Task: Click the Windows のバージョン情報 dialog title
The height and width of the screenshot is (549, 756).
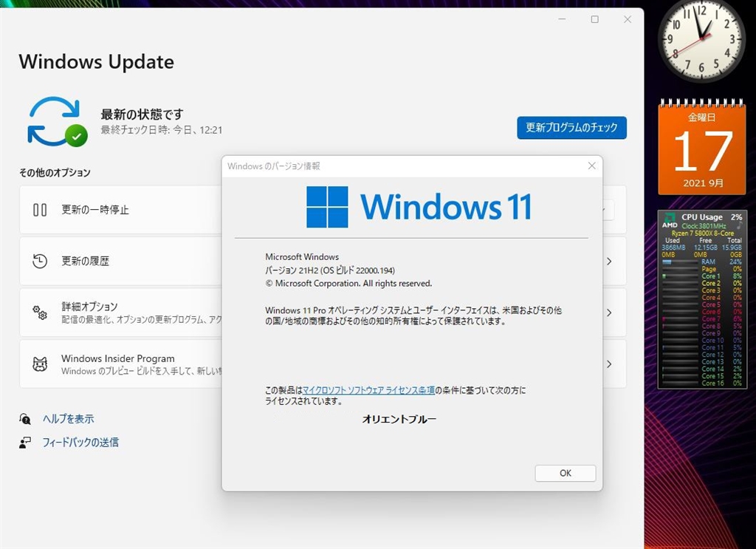Action: tap(273, 166)
